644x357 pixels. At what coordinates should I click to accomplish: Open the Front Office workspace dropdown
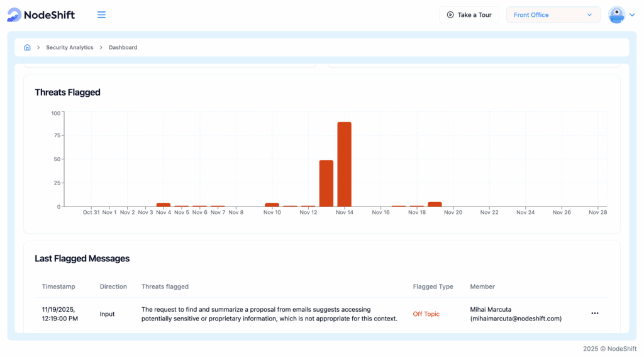click(x=553, y=15)
